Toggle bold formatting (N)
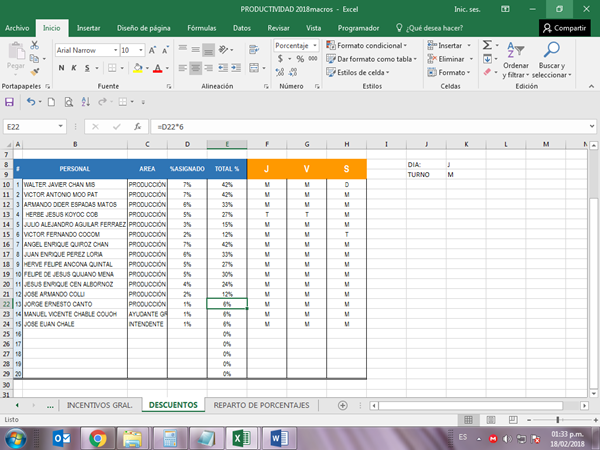Viewport: 600px width, 450px height. (61, 68)
